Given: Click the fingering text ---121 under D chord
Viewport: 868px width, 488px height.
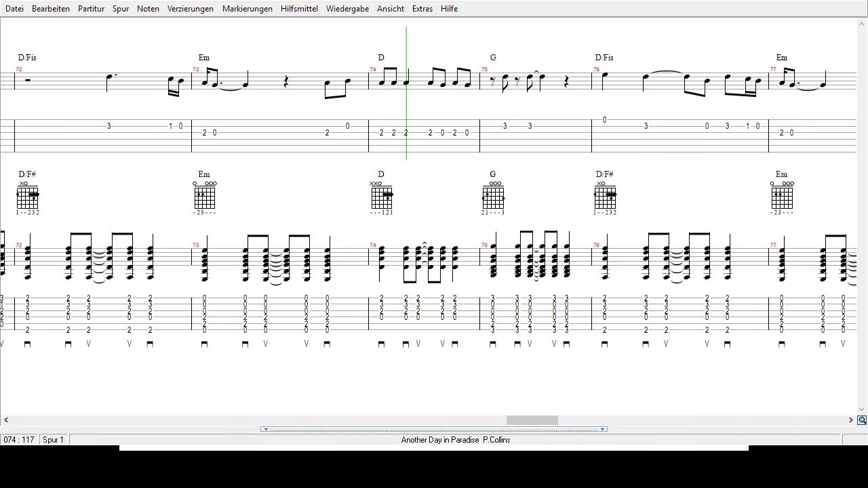Looking at the screenshot, I should point(382,213).
